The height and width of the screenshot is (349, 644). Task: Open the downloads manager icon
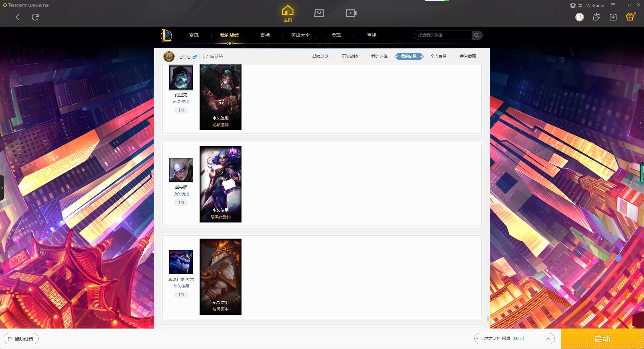613,17
